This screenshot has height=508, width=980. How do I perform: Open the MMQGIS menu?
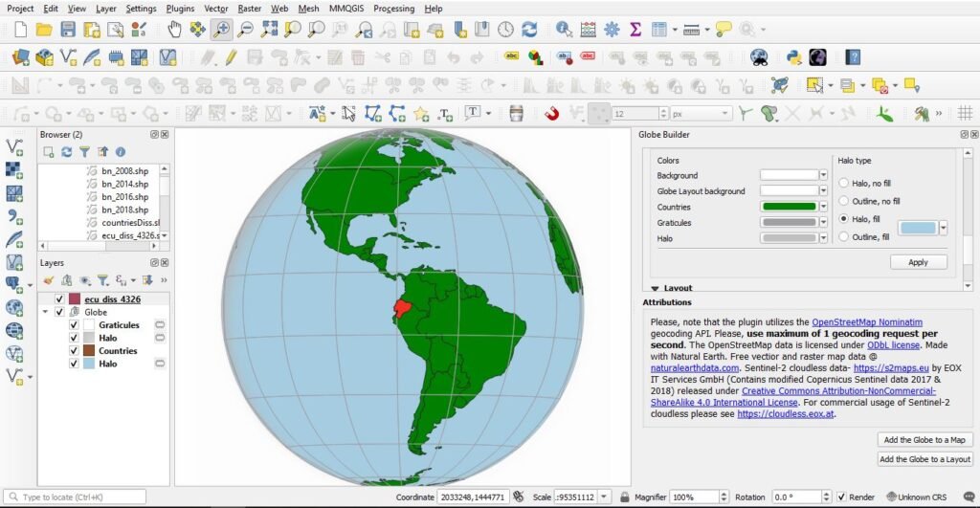tap(345, 8)
